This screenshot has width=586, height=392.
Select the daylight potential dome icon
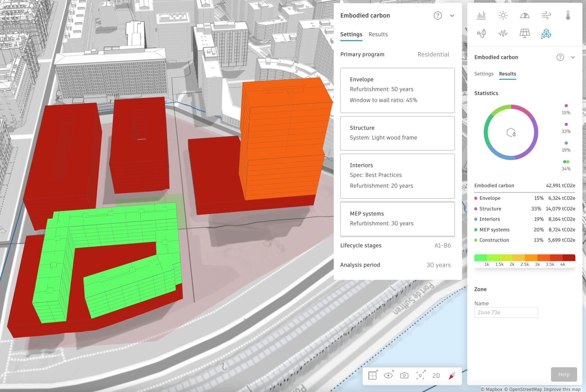(x=524, y=15)
